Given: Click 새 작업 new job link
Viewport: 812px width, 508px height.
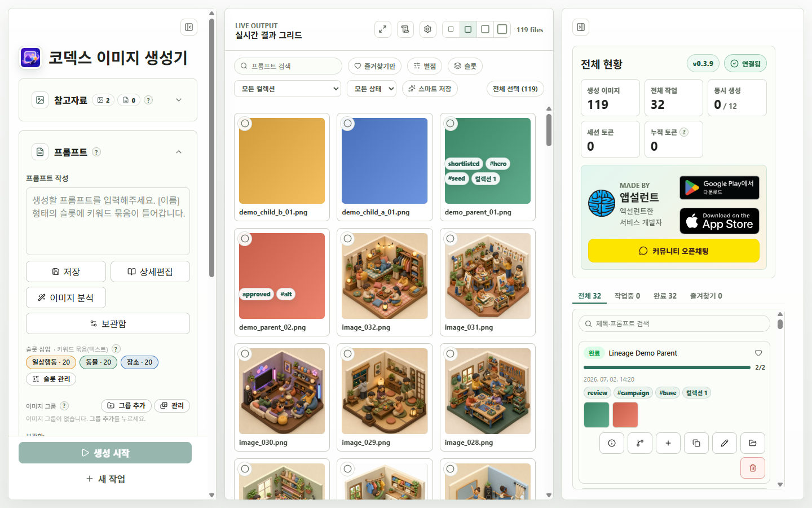Looking at the screenshot, I should [105, 479].
